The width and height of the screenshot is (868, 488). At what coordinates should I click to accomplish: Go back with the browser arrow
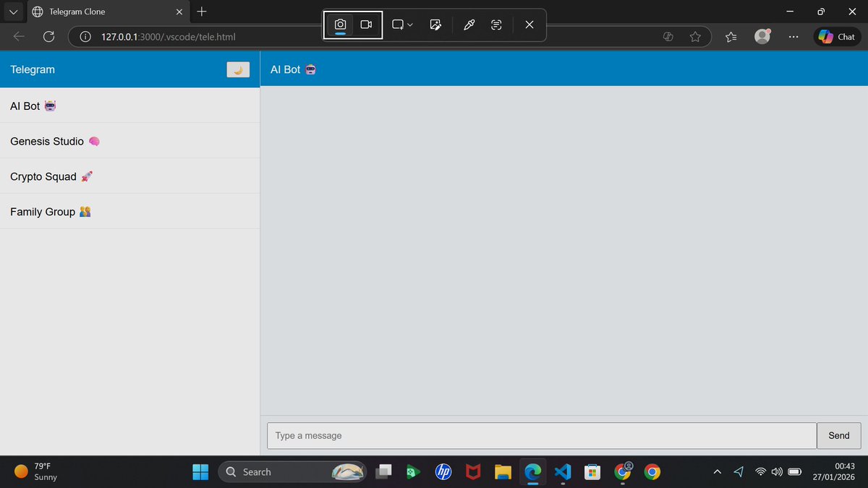(x=19, y=37)
